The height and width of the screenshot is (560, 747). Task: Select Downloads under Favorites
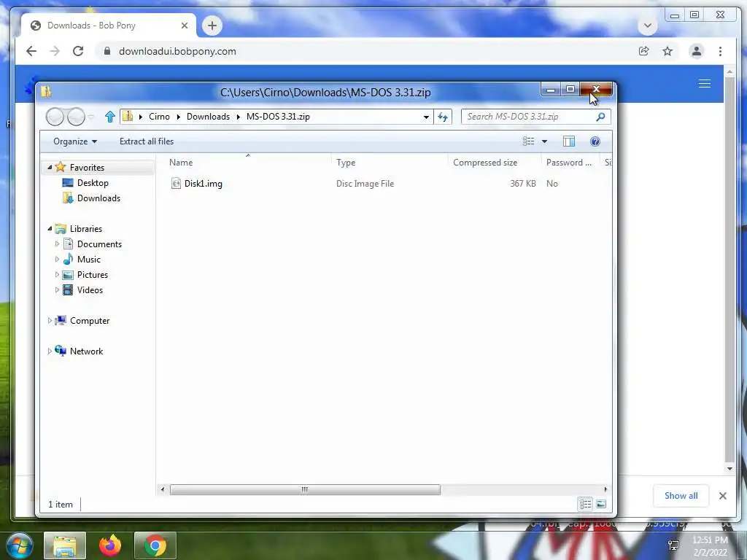(x=98, y=198)
